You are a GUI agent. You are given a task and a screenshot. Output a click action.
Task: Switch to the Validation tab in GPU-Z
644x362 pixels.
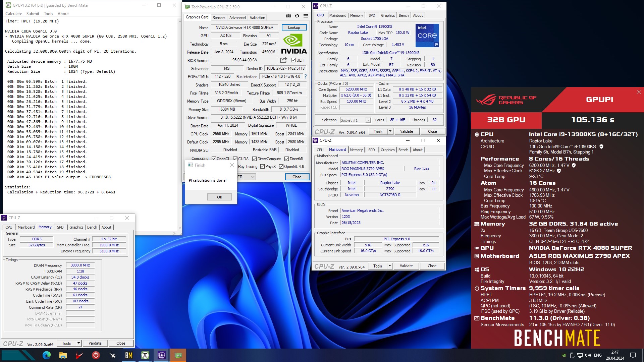tap(257, 17)
